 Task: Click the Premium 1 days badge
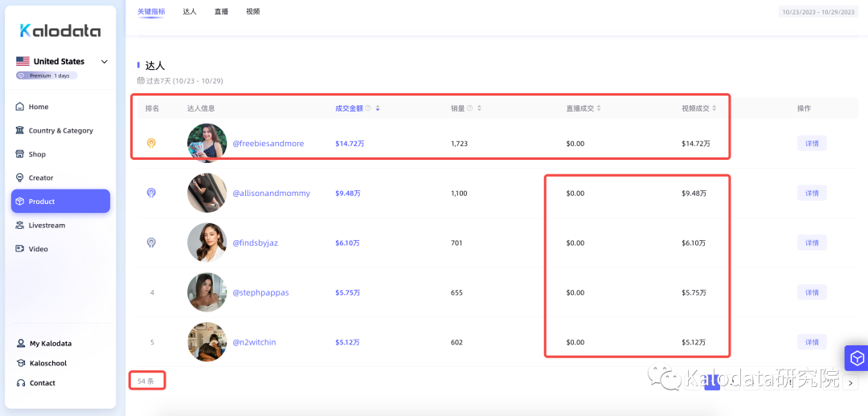pos(47,75)
